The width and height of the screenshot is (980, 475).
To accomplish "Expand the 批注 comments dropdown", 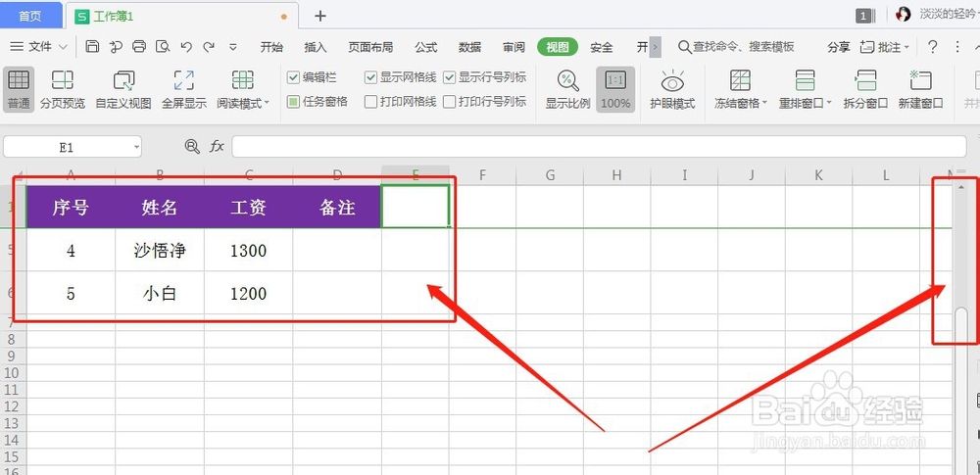I will (906, 47).
